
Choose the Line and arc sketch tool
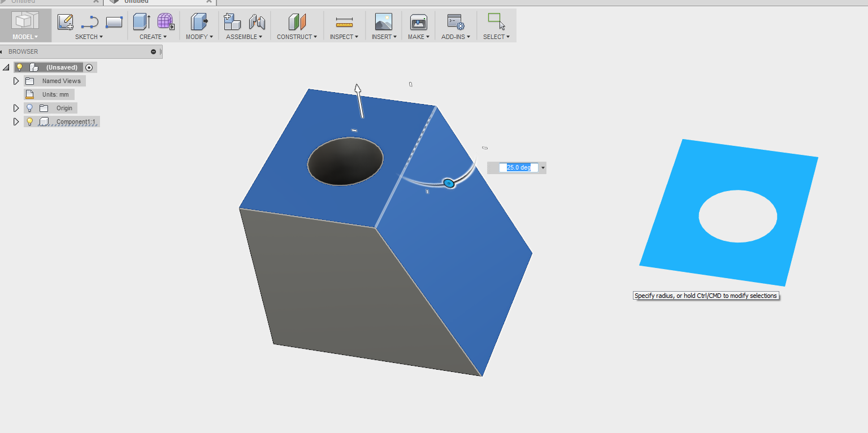coord(90,22)
